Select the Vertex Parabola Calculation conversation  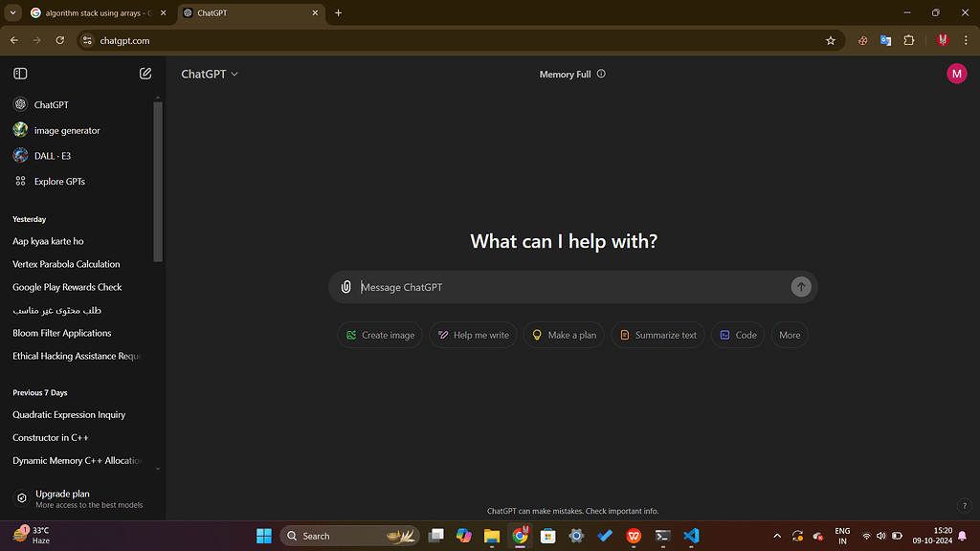66,264
